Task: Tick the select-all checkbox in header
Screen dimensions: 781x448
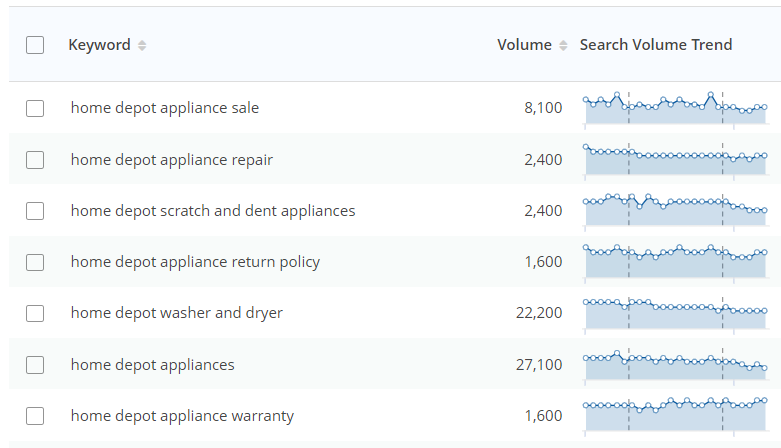Action: [x=35, y=45]
